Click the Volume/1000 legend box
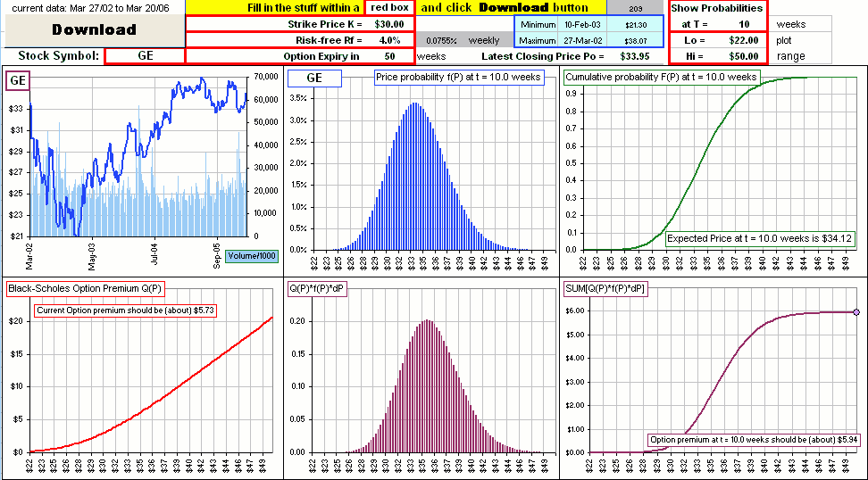 coord(251,255)
